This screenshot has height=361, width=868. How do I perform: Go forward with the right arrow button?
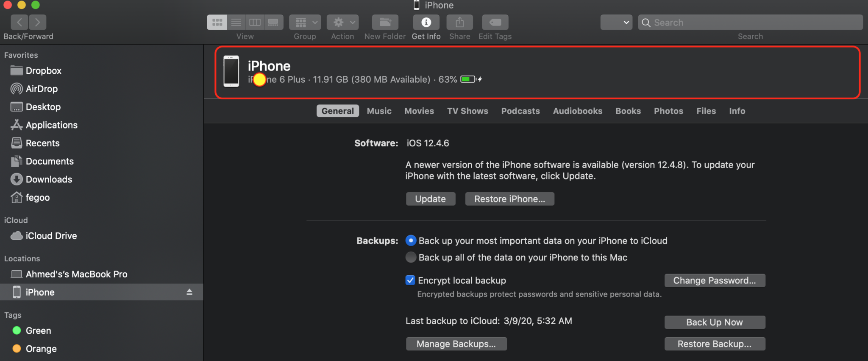[38, 22]
